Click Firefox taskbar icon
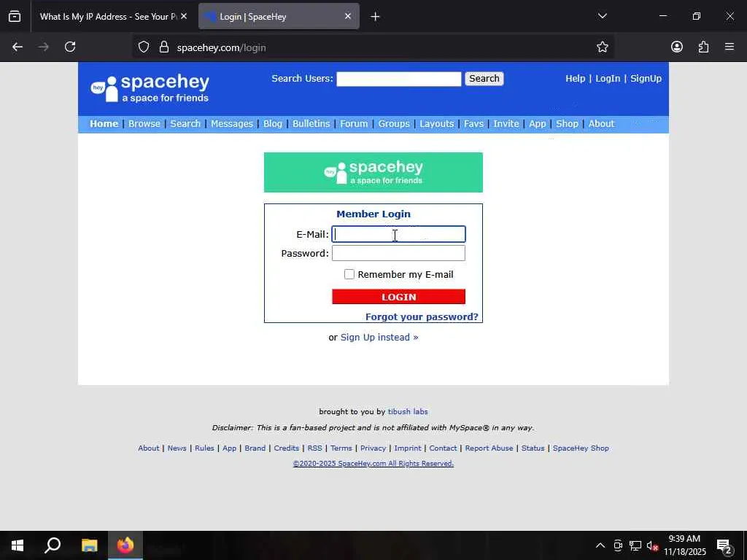The width and height of the screenshot is (747, 560). [125, 545]
